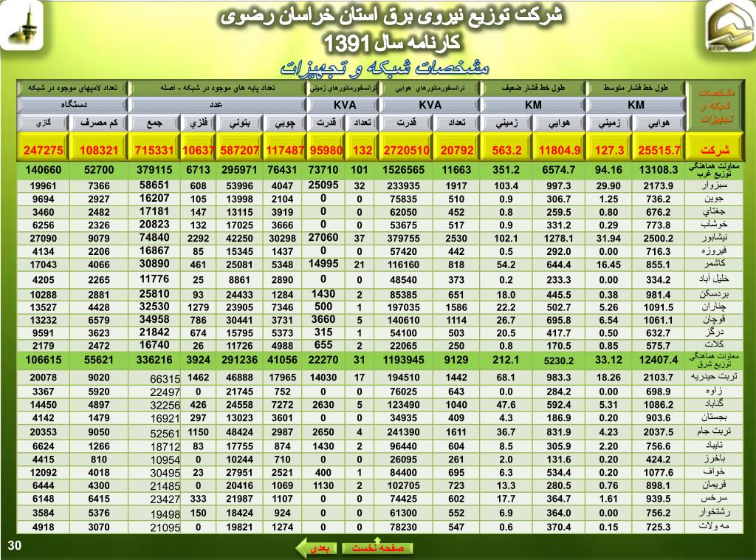Select the گناباد row label
The height and width of the screenshot is (560, 756).
click(x=714, y=404)
